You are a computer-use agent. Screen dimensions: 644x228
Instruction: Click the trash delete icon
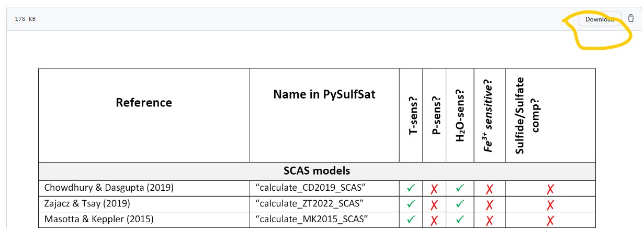631,19
